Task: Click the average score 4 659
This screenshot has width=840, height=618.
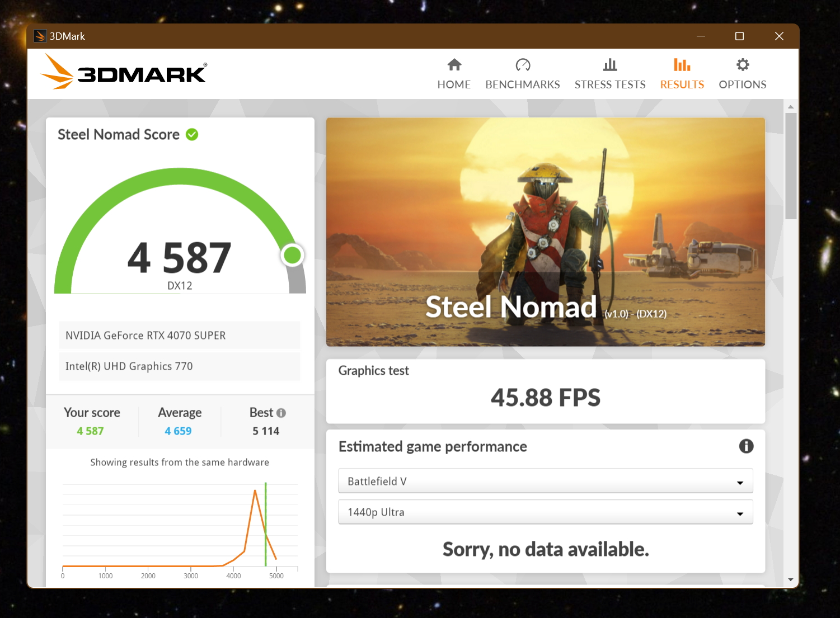Action: (x=178, y=431)
